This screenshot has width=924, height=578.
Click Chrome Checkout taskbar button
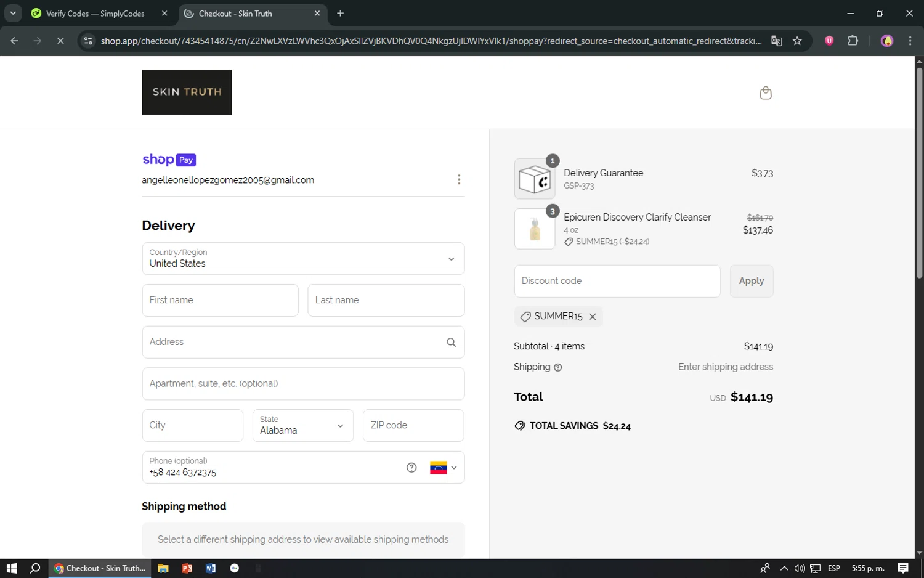point(100,568)
